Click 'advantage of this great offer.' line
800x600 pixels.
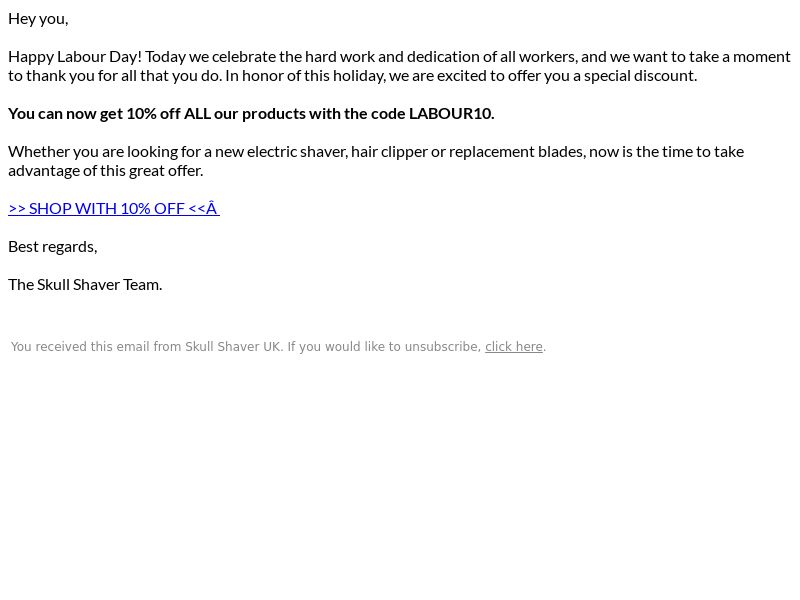point(106,170)
